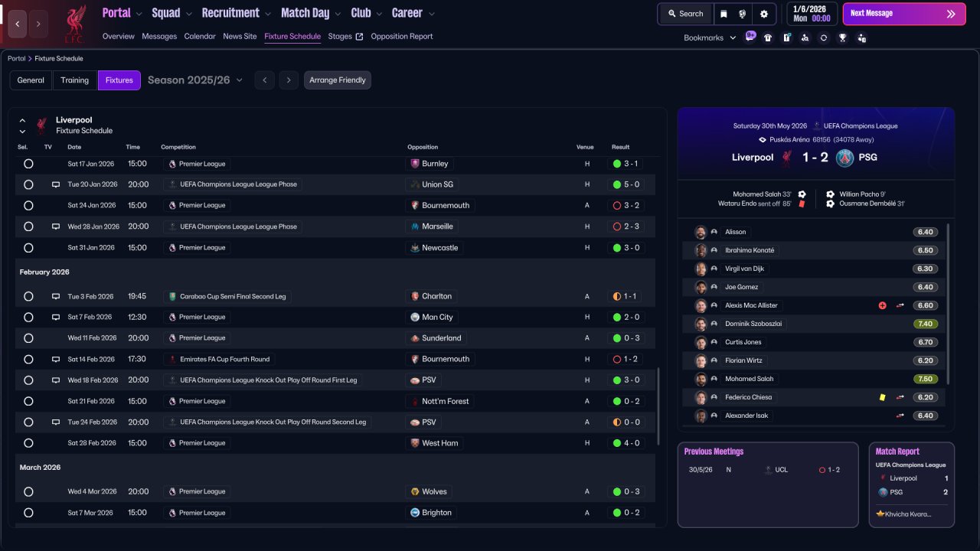Image resolution: width=980 pixels, height=551 pixels.
Task: Switch to the General tab
Action: point(31,80)
